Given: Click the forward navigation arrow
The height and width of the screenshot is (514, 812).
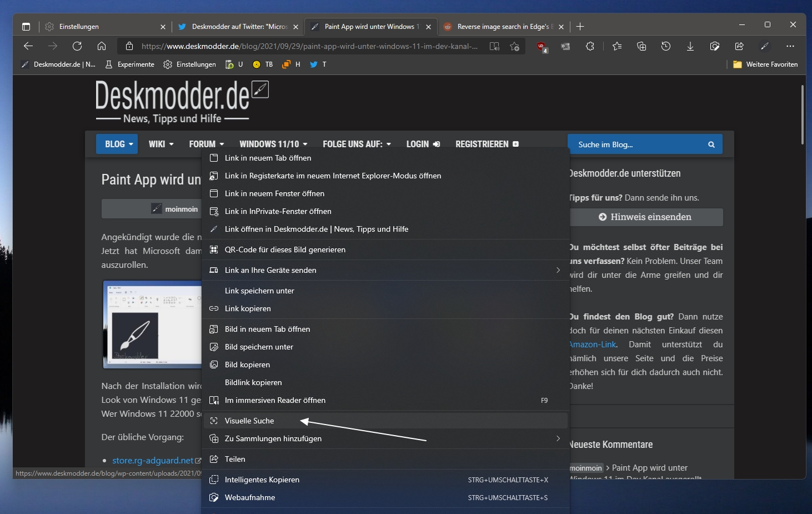Looking at the screenshot, I should 53,46.
